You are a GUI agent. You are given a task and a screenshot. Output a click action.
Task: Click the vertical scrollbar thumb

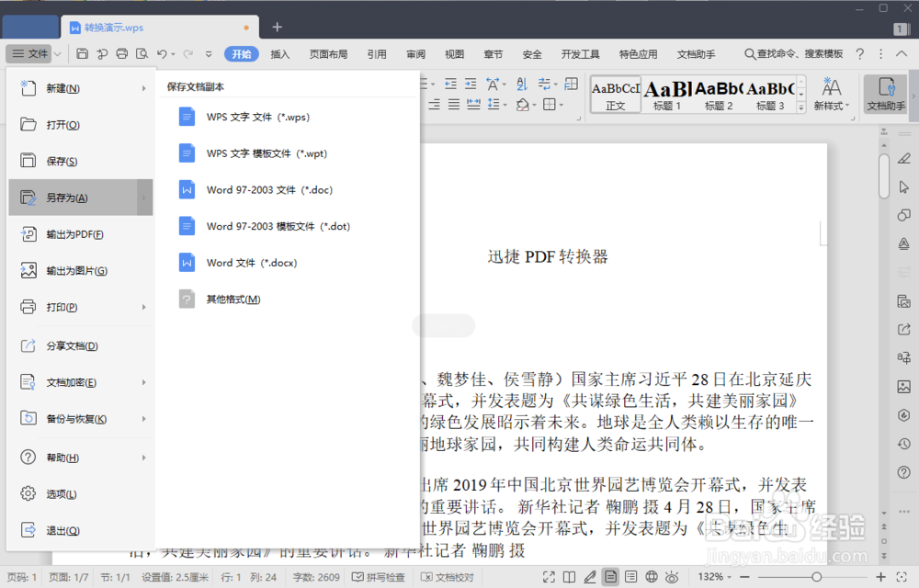(884, 175)
